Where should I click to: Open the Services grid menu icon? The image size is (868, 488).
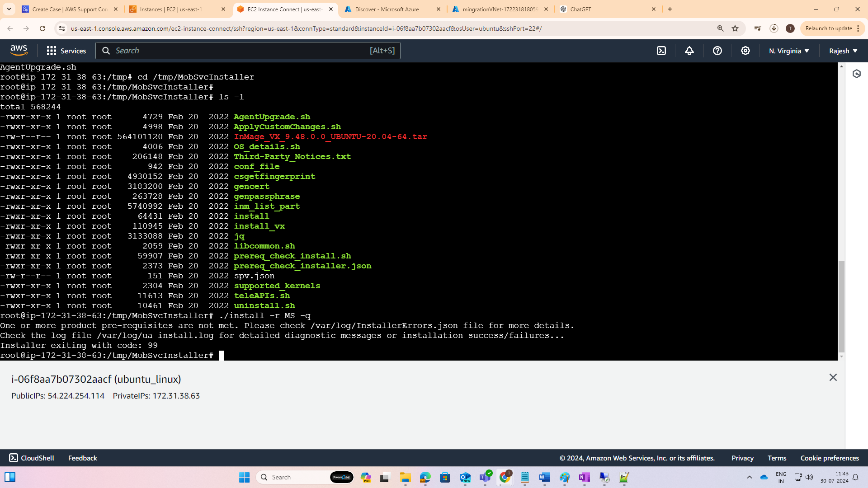point(52,51)
